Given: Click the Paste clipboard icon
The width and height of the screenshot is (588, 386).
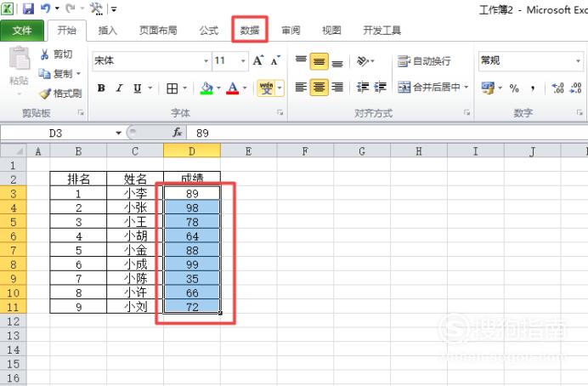Looking at the screenshot, I should [20, 59].
